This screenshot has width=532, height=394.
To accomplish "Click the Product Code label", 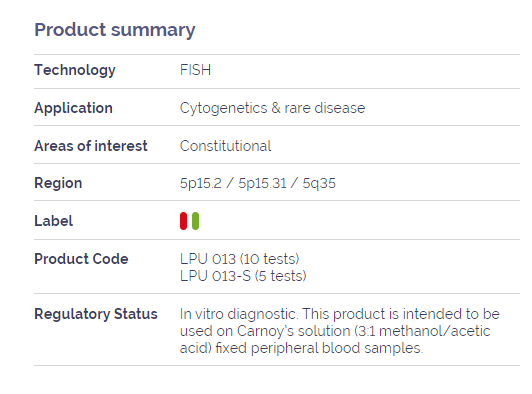I will pyautogui.click(x=81, y=259).
